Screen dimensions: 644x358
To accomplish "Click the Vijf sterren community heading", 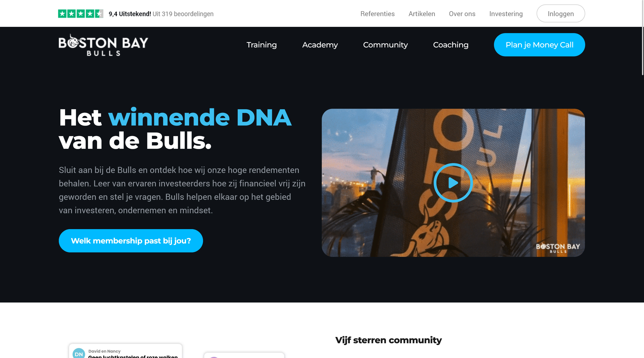I will (x=388, y=340).
